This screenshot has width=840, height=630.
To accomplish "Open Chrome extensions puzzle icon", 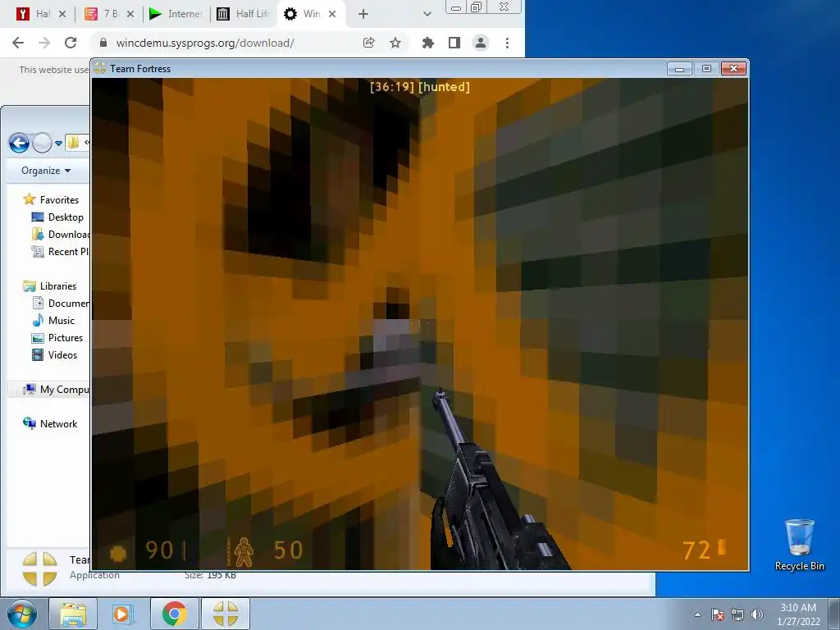I will 427,43.
